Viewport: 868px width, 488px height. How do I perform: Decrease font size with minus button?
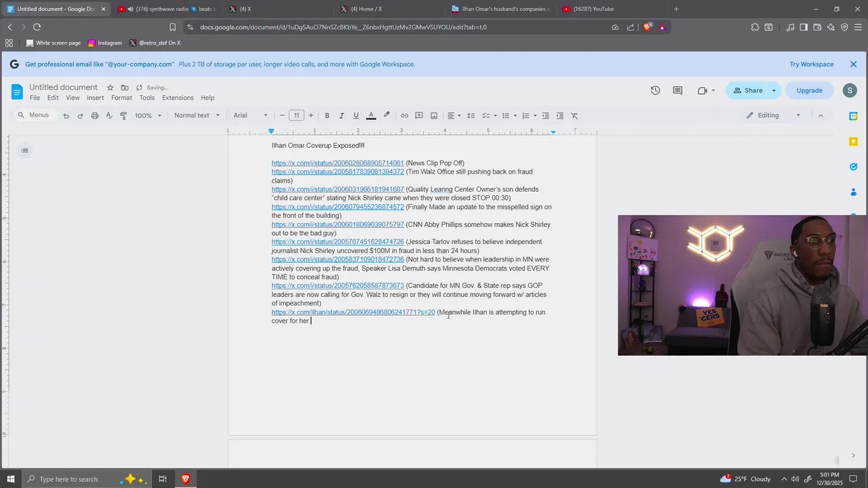282,116
